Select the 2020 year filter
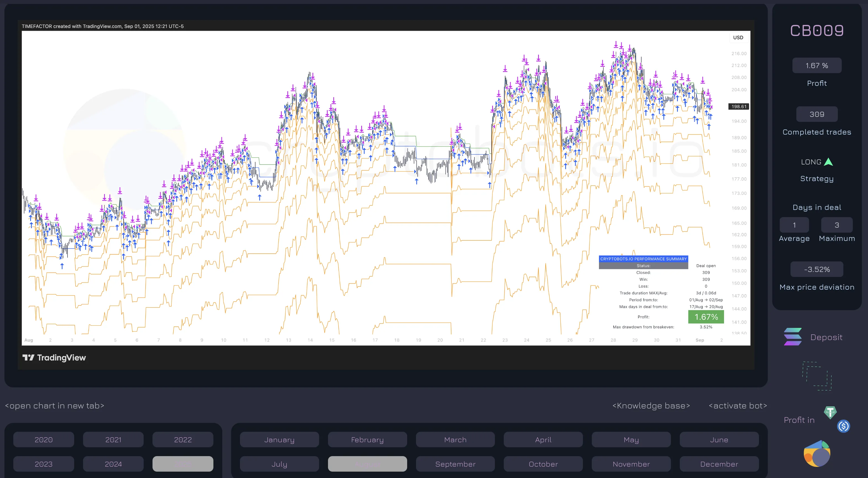The width and height of the screenshot is (868, 478). point(43,440)
